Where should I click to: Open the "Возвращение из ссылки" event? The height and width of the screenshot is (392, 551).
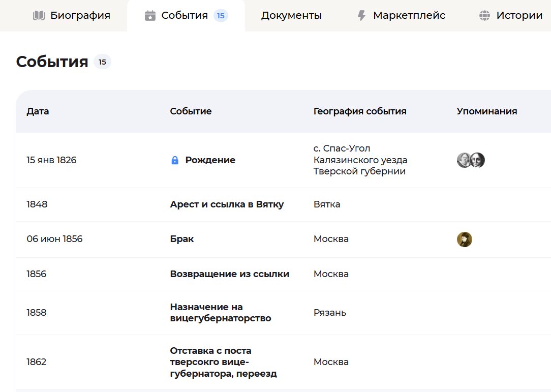229,274
